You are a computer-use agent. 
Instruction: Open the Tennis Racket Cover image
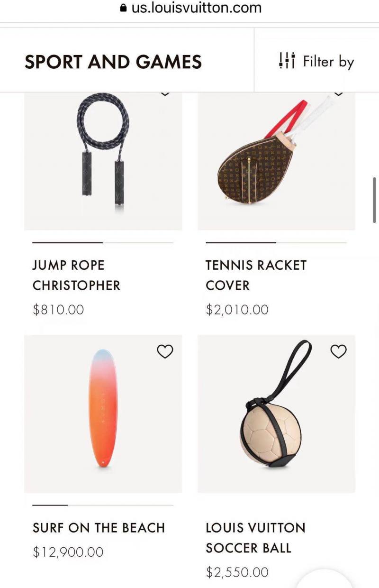click(x=276, y=161)
